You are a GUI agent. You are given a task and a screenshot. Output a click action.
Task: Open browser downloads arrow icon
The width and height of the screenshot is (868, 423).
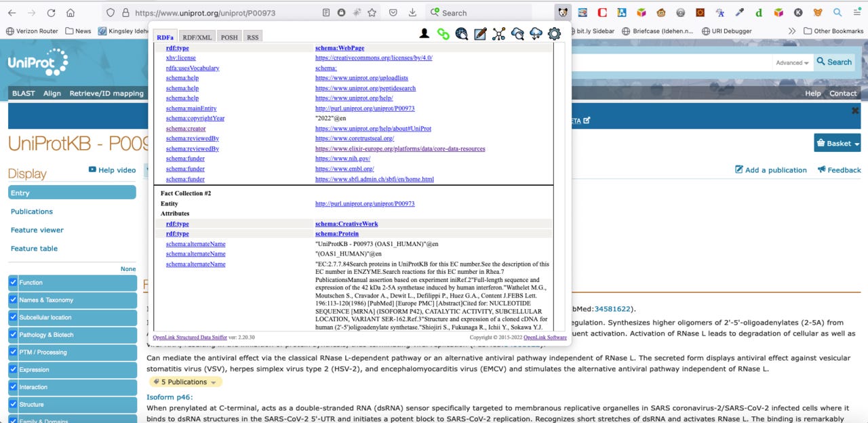tap(412, 12)
